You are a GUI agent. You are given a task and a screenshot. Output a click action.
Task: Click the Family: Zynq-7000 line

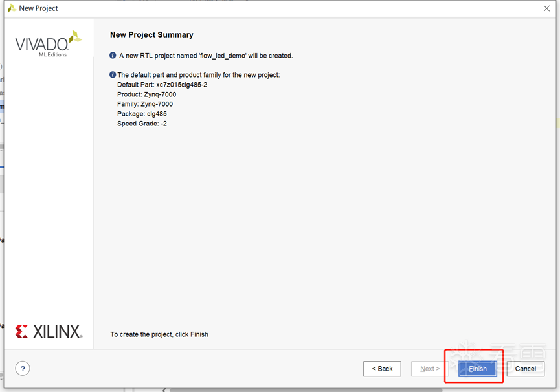tap(145, 104)
